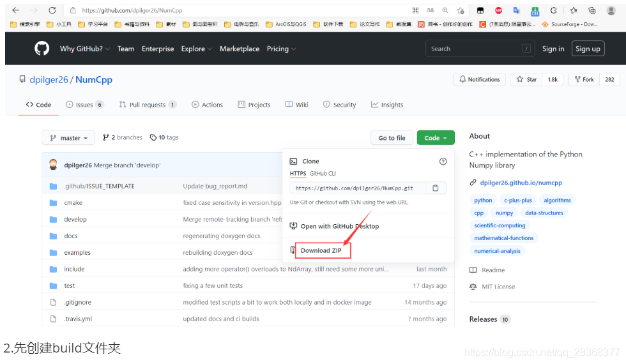
Task: Open dpilger26.github.io/numcpp link
Action: tap(521, 183)
